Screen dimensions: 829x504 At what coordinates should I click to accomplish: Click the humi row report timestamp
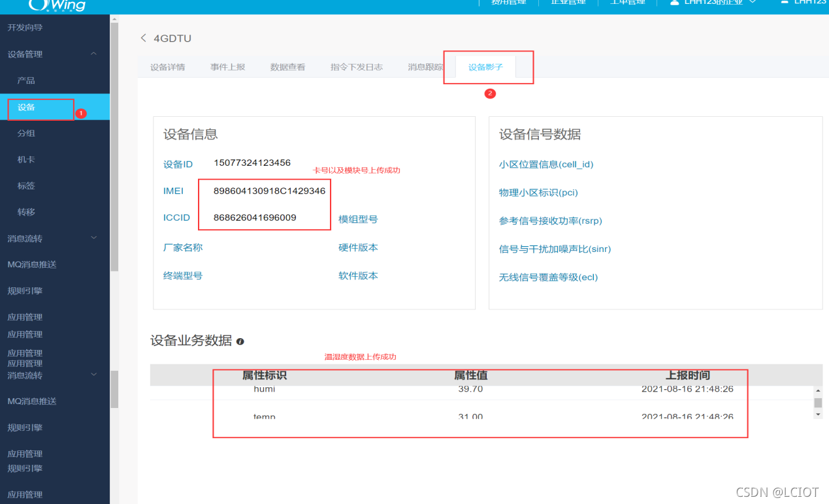(687, 389)
